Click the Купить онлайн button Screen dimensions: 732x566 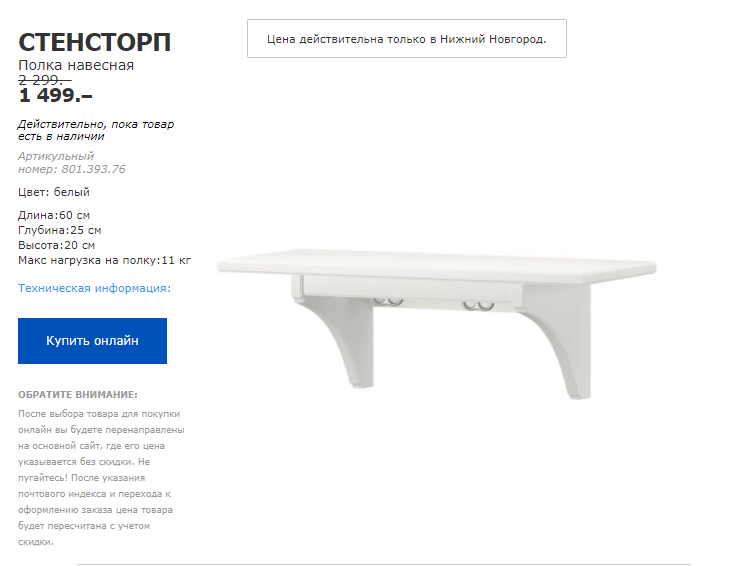(x=92, y=340)
